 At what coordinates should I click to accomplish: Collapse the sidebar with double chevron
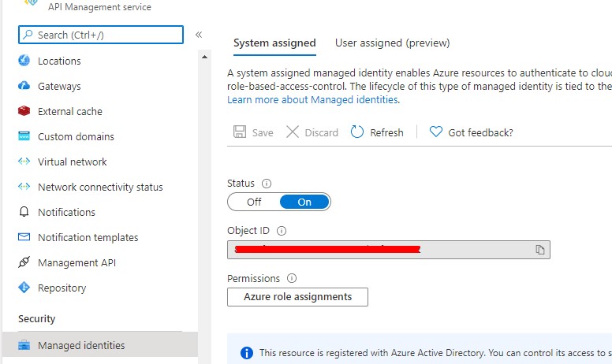(x=199, y=35)
